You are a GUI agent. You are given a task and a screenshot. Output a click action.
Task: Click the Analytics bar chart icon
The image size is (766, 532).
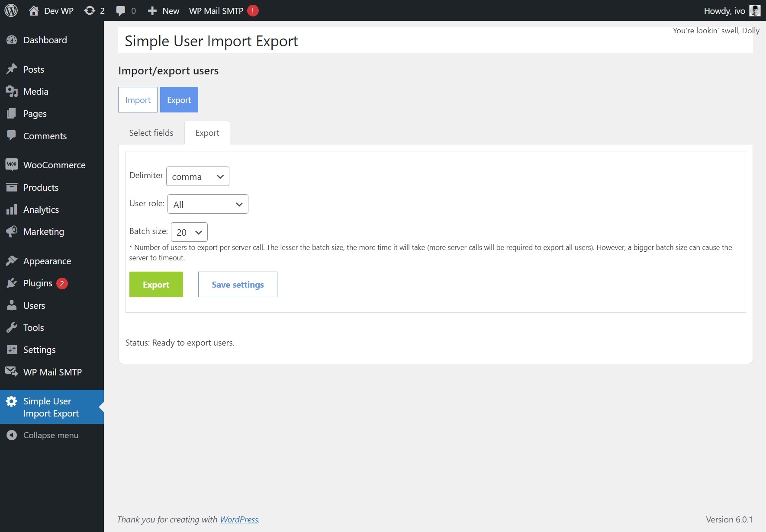coord(12,209)
